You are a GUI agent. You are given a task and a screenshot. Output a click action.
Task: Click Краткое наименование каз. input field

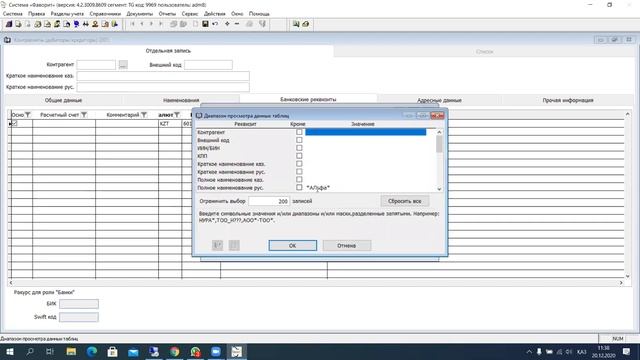click(163, 76)
